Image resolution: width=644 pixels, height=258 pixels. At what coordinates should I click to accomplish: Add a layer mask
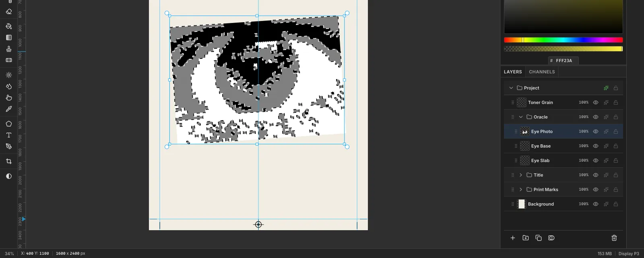click(x=551, y=238)
